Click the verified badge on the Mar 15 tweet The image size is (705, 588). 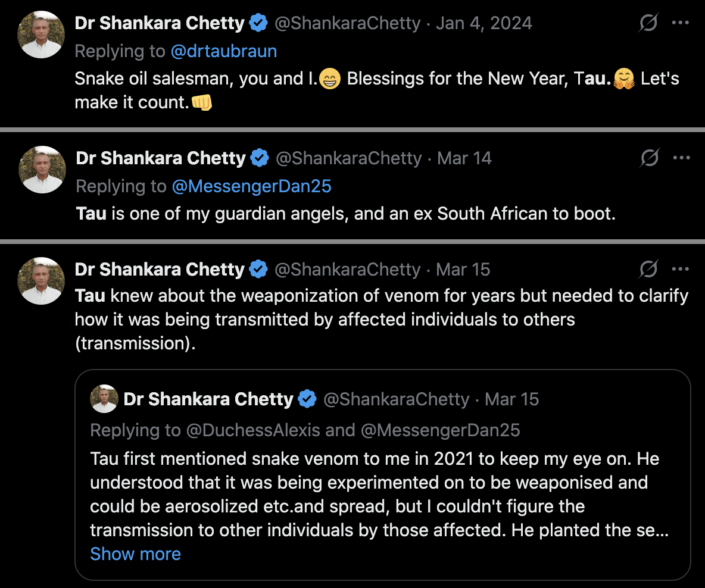[x=258, y=270]
